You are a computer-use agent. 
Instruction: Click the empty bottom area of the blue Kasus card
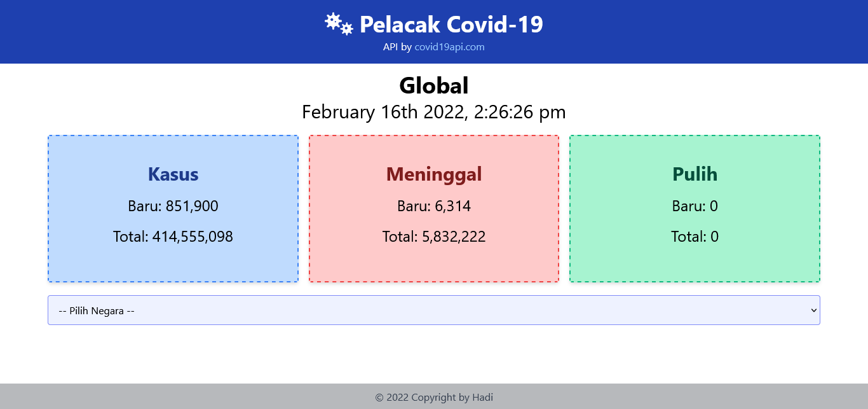(173, 265)
